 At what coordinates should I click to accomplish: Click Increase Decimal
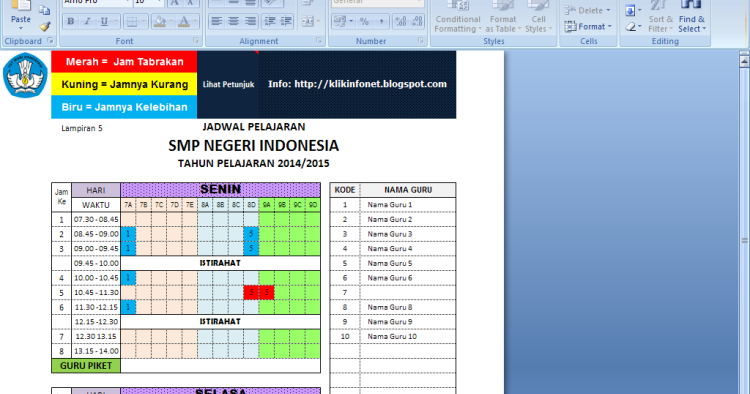point(401,22)
